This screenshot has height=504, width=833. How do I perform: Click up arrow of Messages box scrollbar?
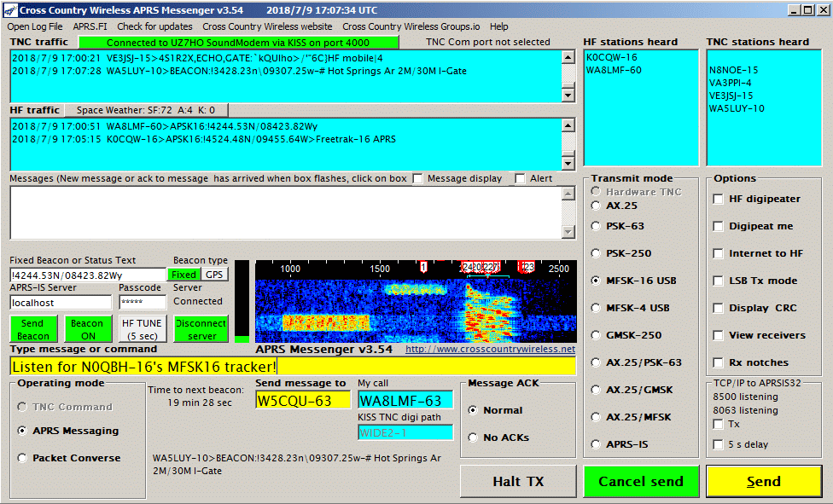[568, 194]
